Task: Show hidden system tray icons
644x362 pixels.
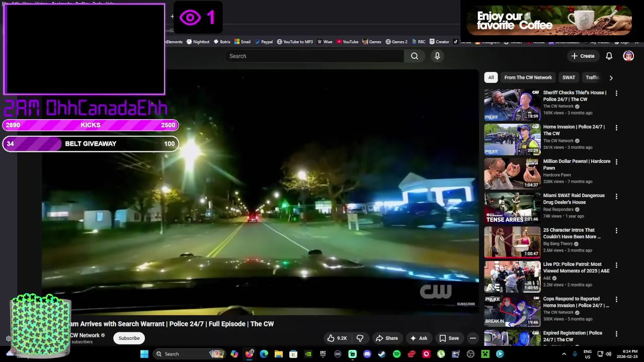Action: pyautogui.click(x=563, y=354)
